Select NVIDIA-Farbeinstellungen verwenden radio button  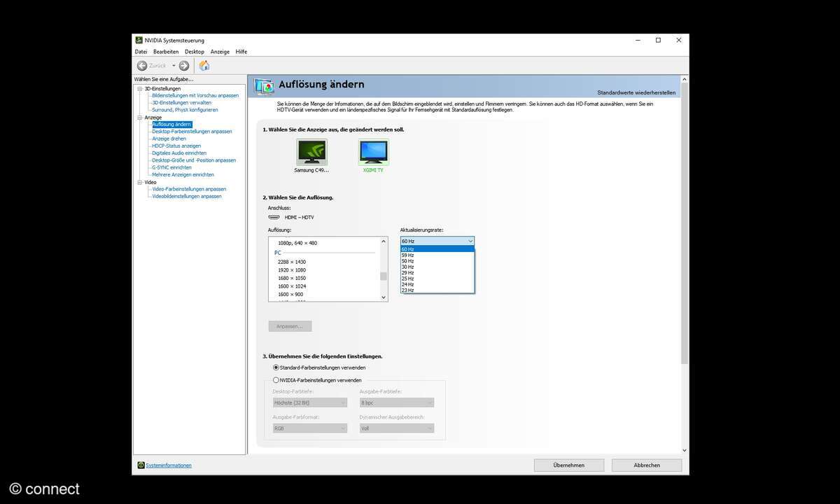coord(276,380)
